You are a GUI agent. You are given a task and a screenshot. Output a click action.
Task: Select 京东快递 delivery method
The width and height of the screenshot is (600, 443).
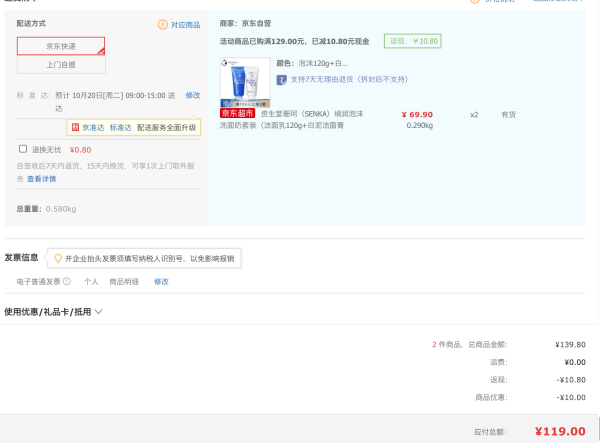click(61, 46)
